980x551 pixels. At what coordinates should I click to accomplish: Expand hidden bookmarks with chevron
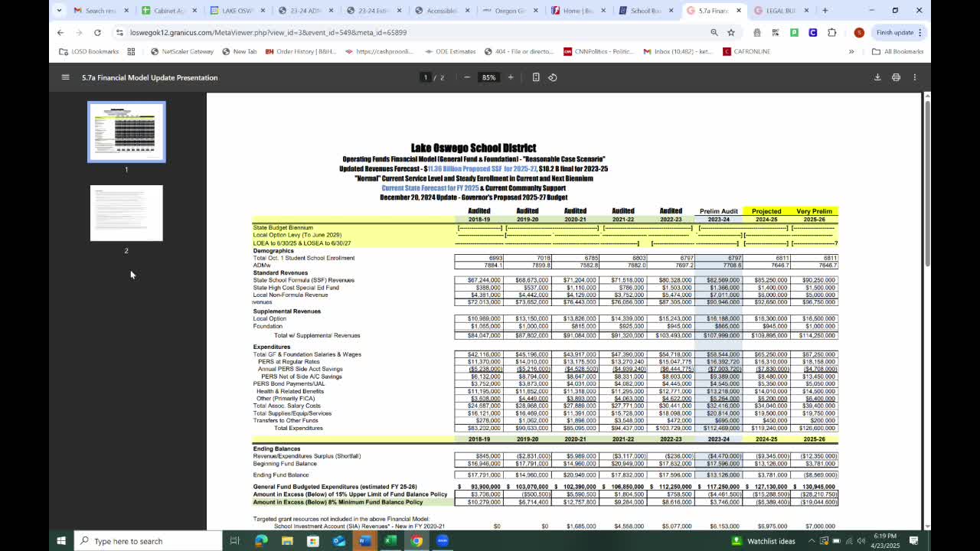tap(851, 51)
